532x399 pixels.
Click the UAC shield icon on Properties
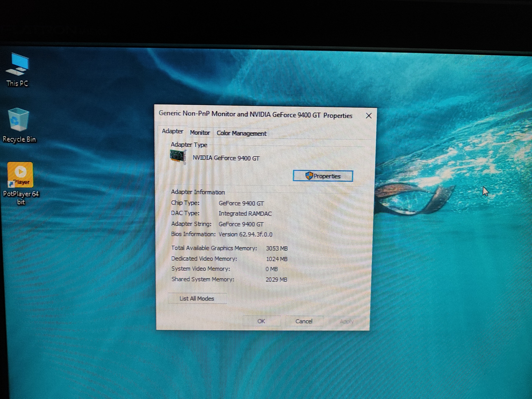309,176
